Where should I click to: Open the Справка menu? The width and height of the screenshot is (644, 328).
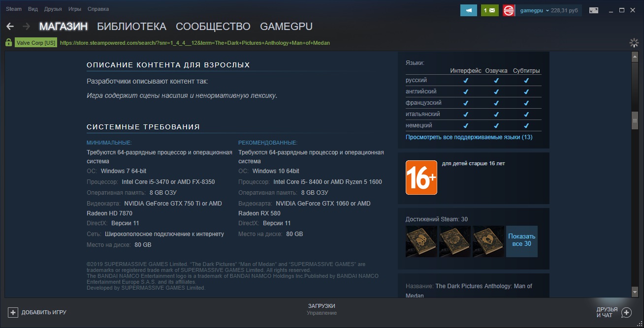(x=98, y=9)
